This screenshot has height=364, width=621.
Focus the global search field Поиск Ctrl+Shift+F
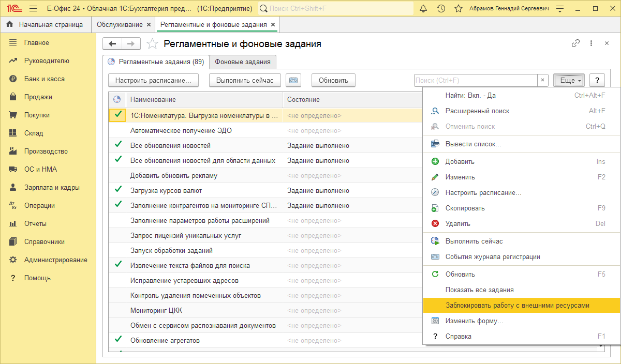335,8
